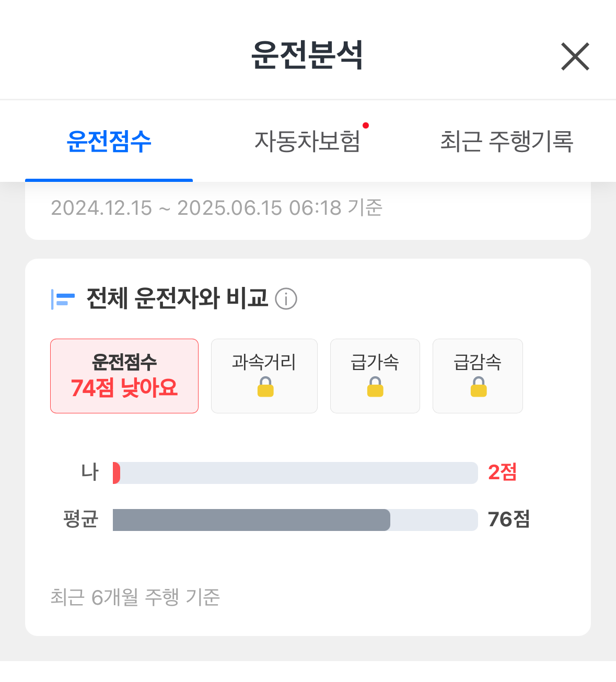Tap the red notification dot on 자동차보험

pos(366,125)
